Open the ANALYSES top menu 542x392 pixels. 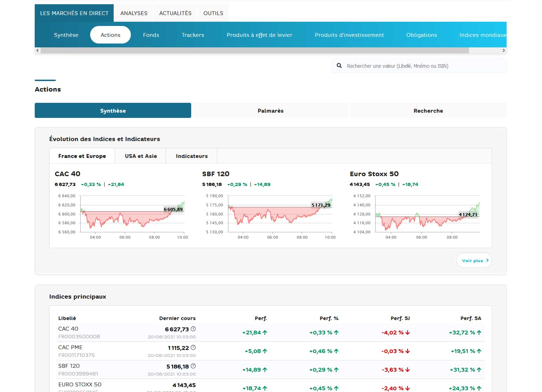click(134, 13)
